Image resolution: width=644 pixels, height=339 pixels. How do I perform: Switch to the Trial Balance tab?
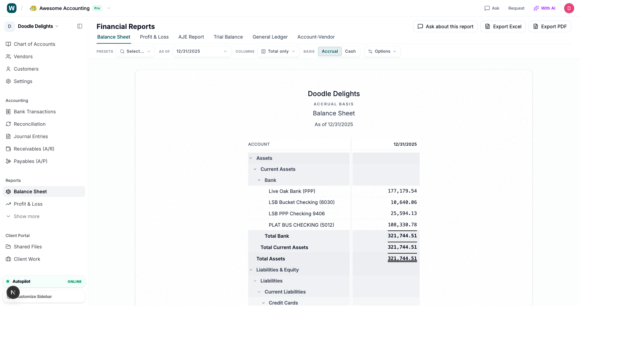tap(228, 37)
